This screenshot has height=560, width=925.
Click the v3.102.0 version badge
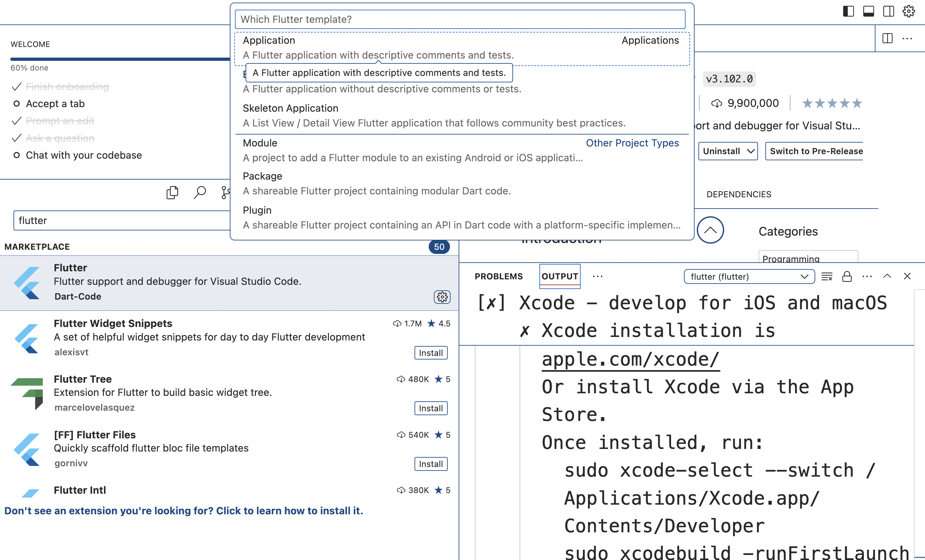(x=729, y=79)
